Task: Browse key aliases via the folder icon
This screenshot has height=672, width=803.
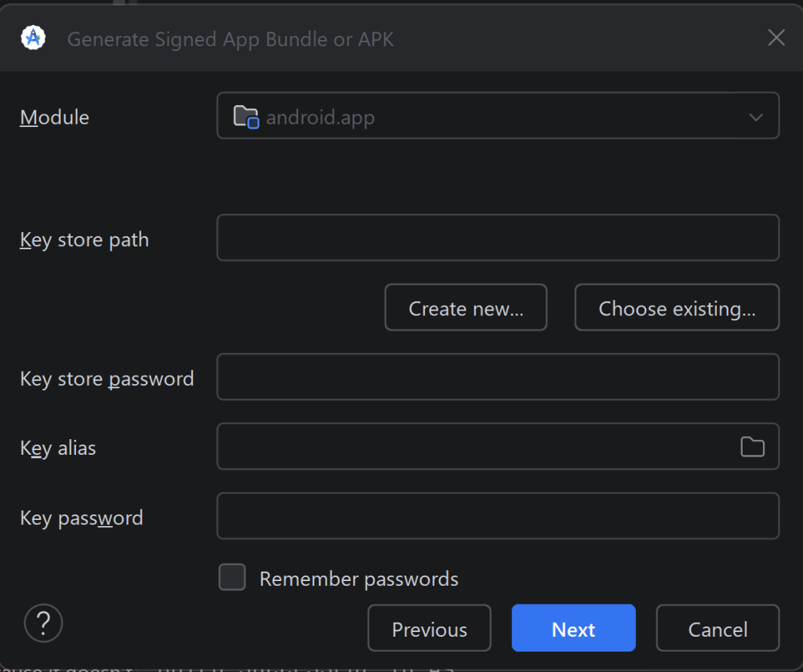Action: 752,447
